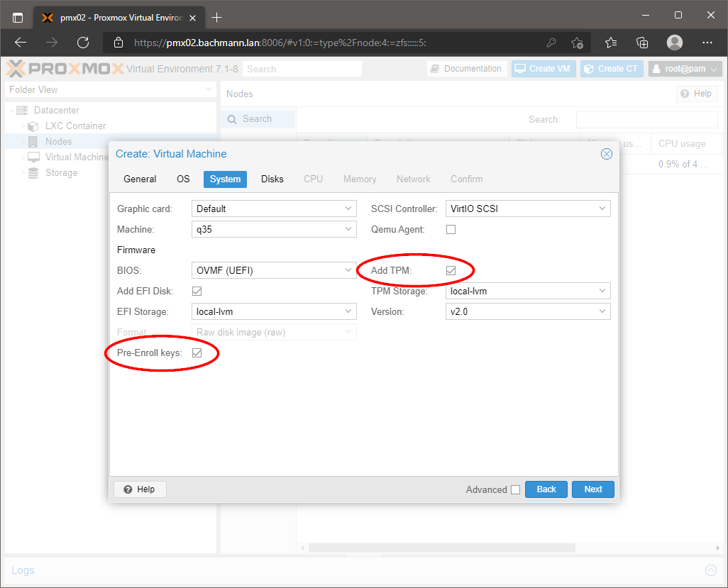Viewport: 728px width, 588px height.
Task: Click the Nodes grid Search input field
Action: click(646, 119)
